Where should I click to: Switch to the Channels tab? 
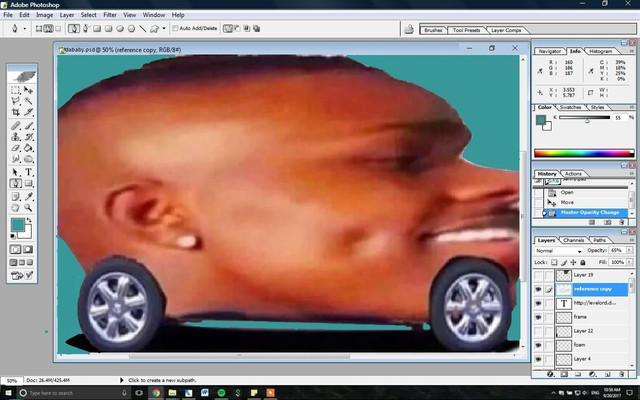[573, 240]
